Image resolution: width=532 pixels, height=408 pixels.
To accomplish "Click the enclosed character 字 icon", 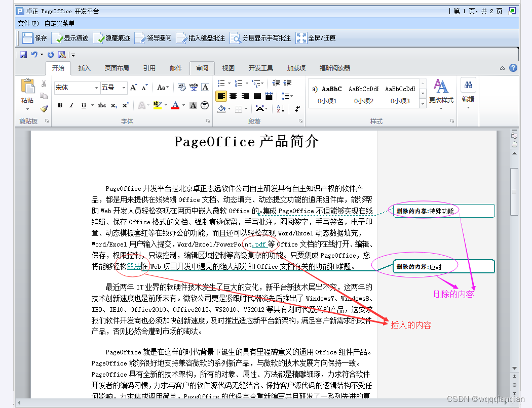I will (205, 105).
